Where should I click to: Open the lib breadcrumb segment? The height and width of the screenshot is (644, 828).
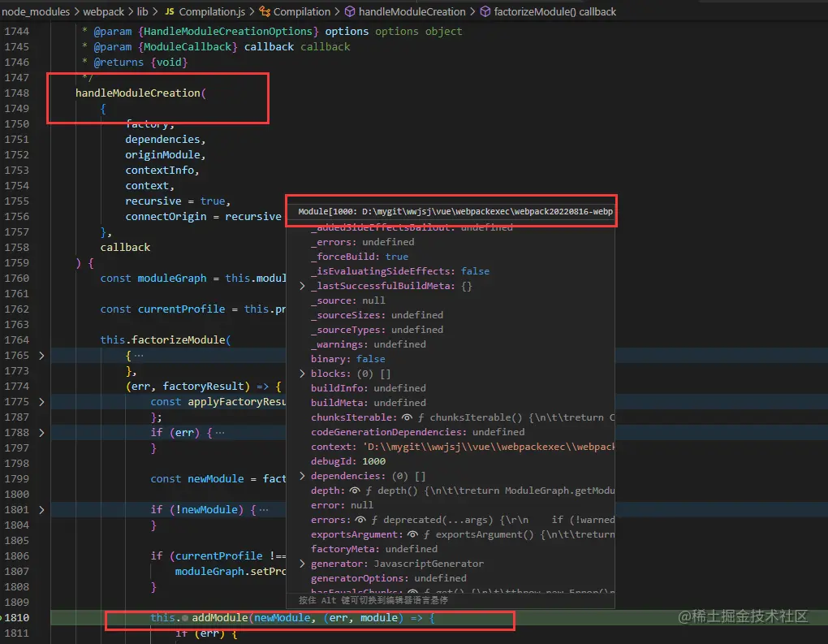[143, 11]
